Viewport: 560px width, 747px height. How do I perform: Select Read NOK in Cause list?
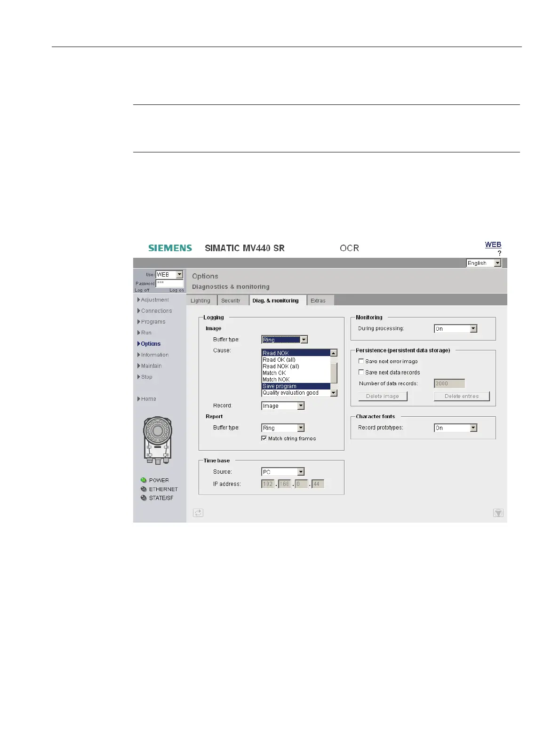click(296, 353)
